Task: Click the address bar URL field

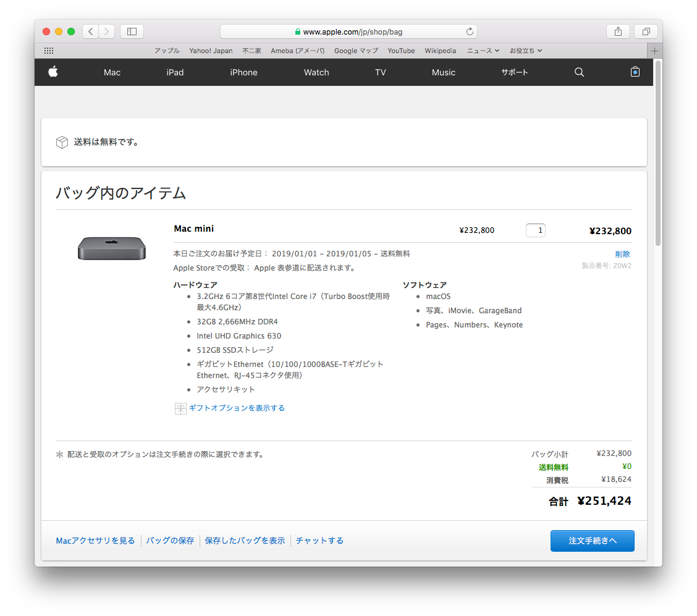Action: click(x=349, y=32)
